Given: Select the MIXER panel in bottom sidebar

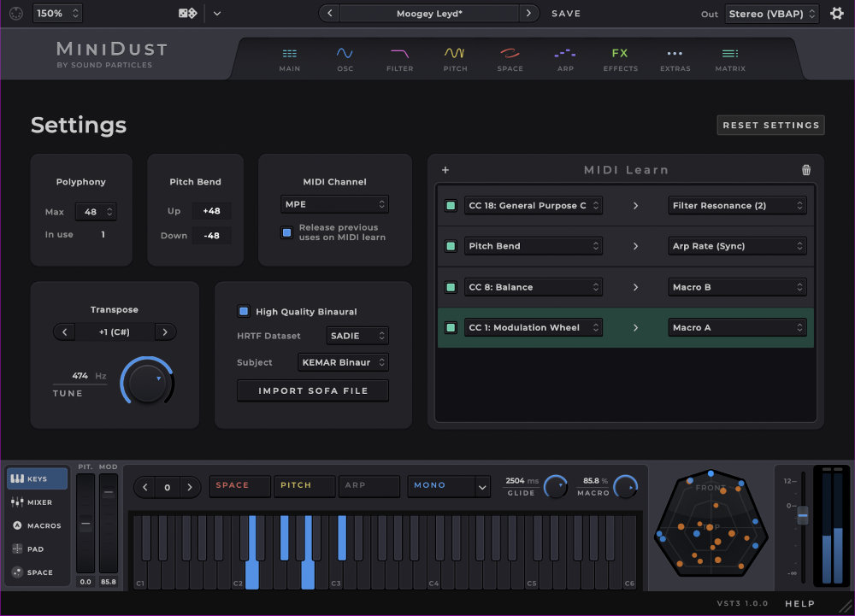Looking at the screenshot, I should [36, 502].
